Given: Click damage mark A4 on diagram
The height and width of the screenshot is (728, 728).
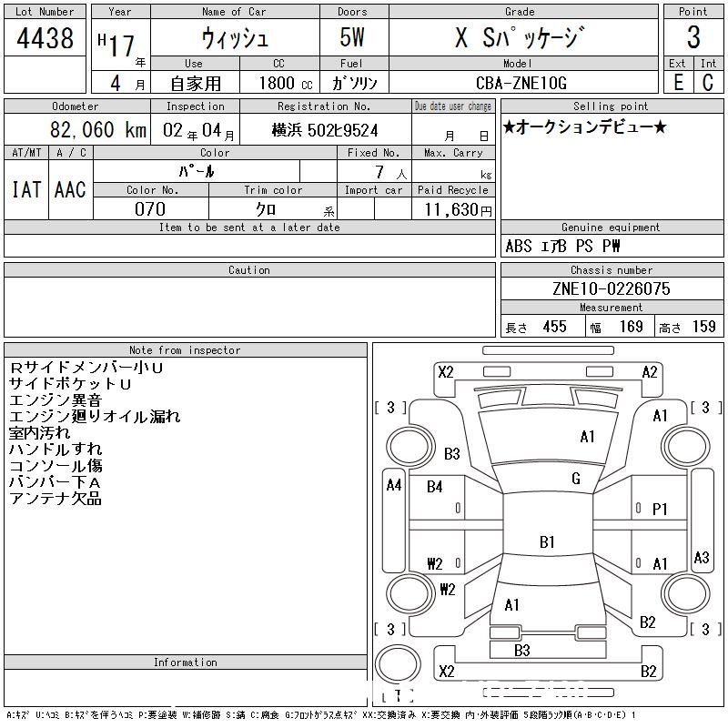Looking at the screenshot, I should [394, 485].
